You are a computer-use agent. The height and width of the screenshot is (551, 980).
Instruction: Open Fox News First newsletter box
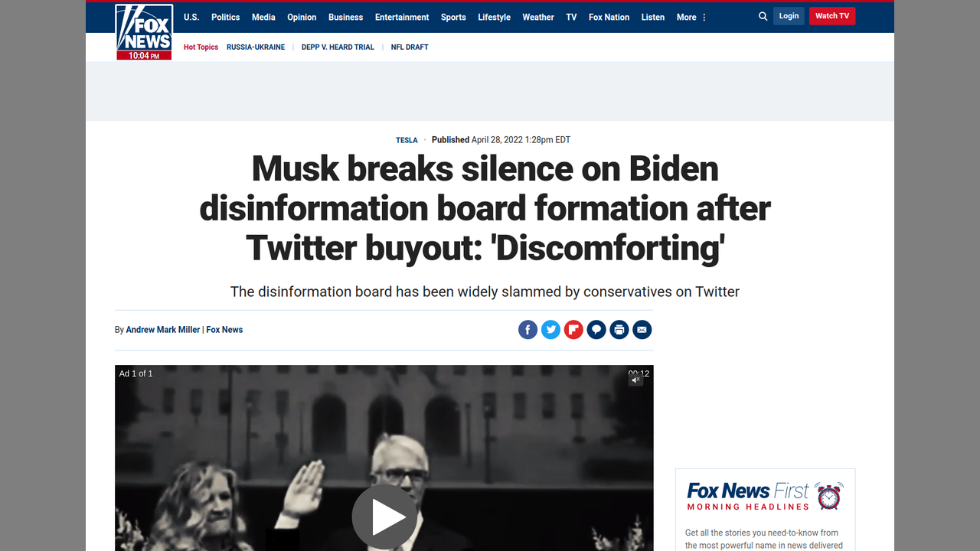click(765, 509)
